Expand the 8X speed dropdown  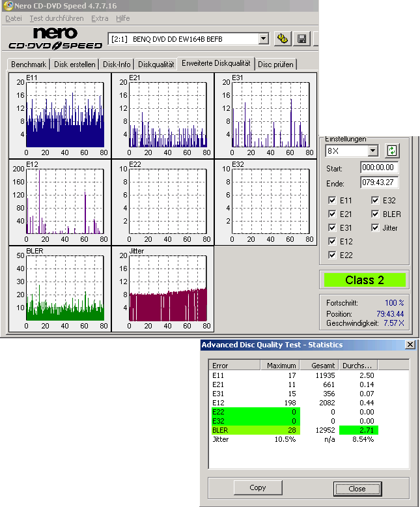[372, 151]
